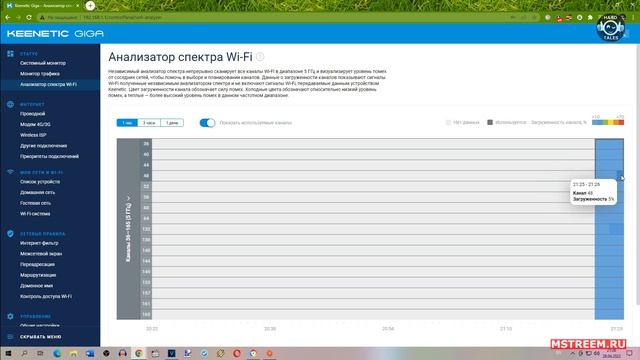Screen dimensions: 640x360
Task: Open Windows Start menu
Action: tap(8, 353)
